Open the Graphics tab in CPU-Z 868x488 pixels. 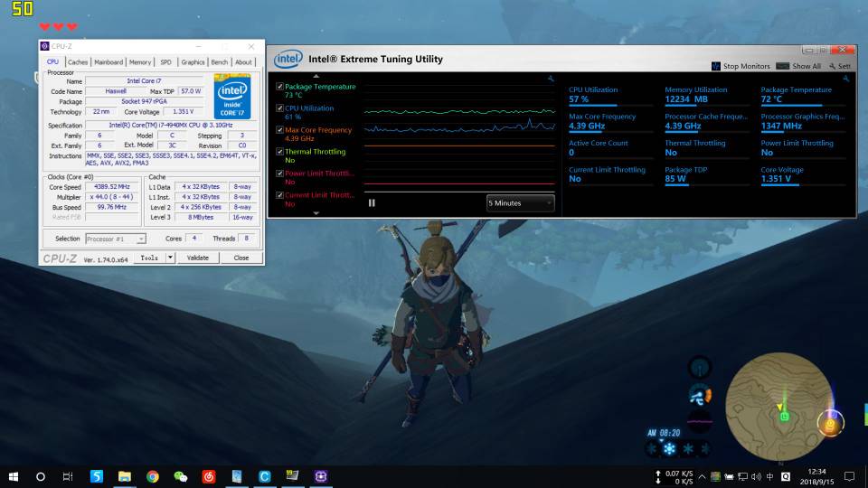pos(193,62)
